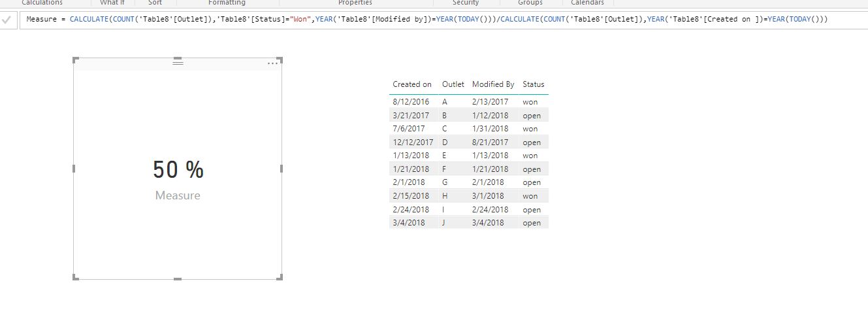Select the 3/4/2018 Created on cell
This screenshot has height=317, width=868.
(409, 223)
